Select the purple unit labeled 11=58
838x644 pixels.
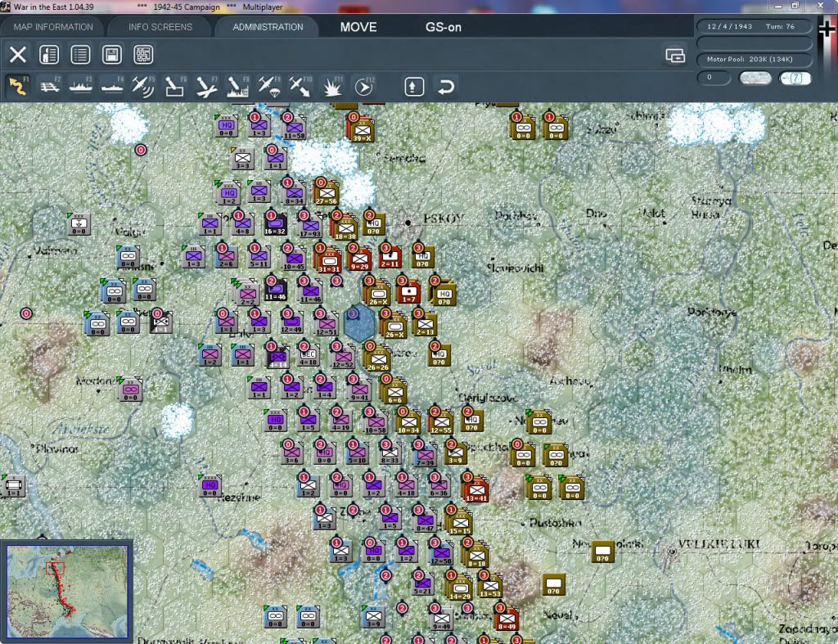[294, 128]
